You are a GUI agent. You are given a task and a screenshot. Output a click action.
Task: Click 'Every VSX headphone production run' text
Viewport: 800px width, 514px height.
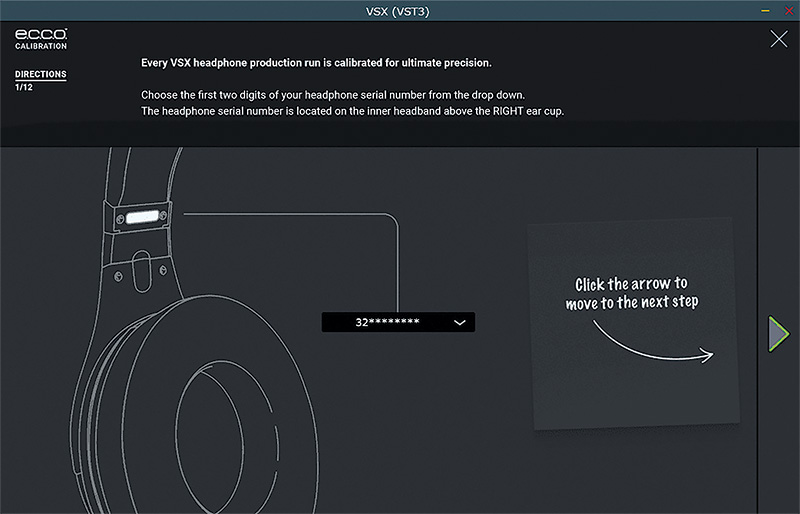[x=316, y=63]
